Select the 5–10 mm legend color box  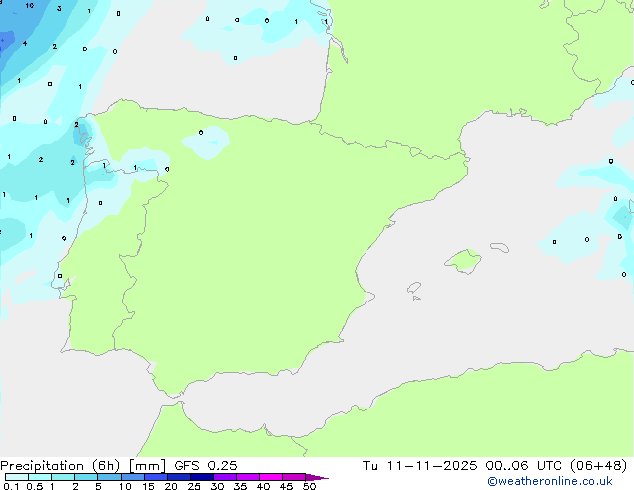click(109, 477)
